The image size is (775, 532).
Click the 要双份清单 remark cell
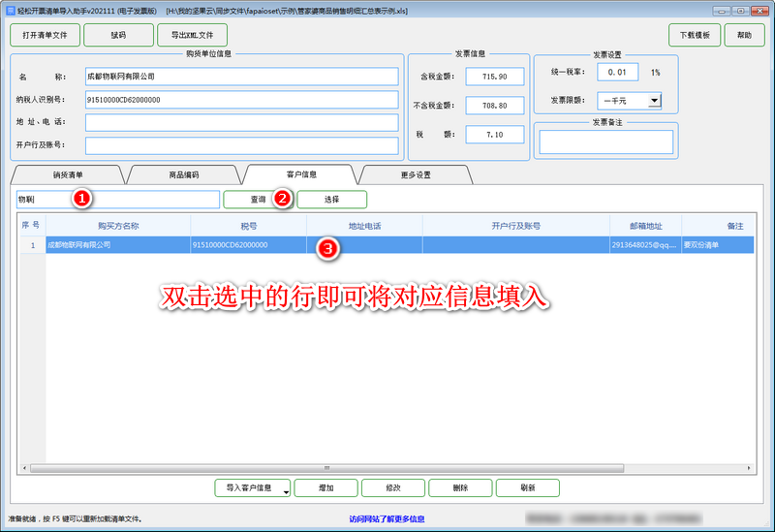coord(718,245)
